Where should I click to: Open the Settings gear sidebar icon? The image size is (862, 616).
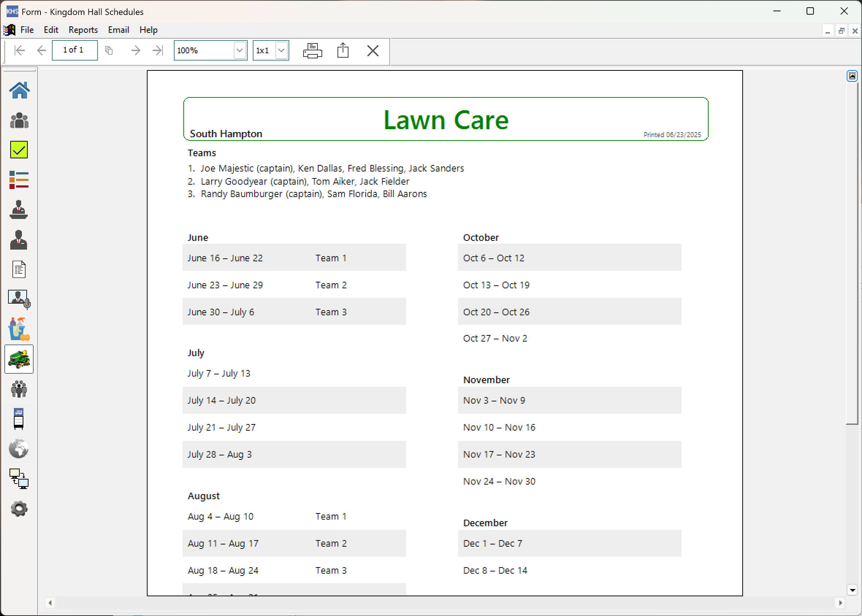point(19,509)
